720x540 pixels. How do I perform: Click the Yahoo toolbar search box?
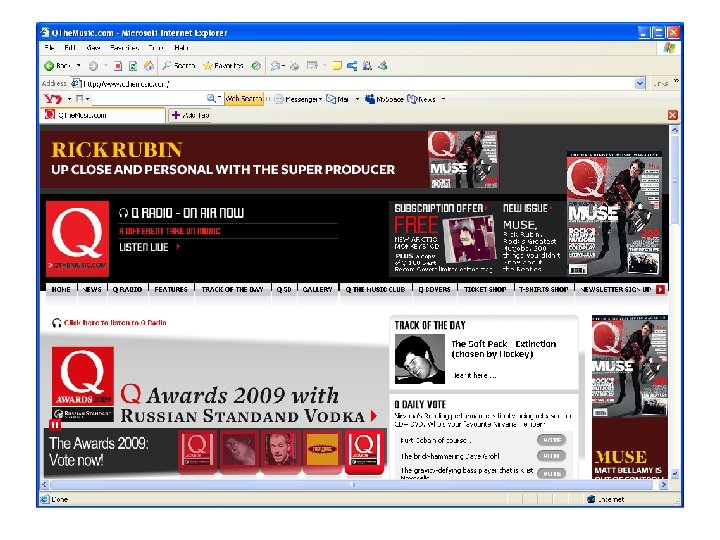[149, 99]
